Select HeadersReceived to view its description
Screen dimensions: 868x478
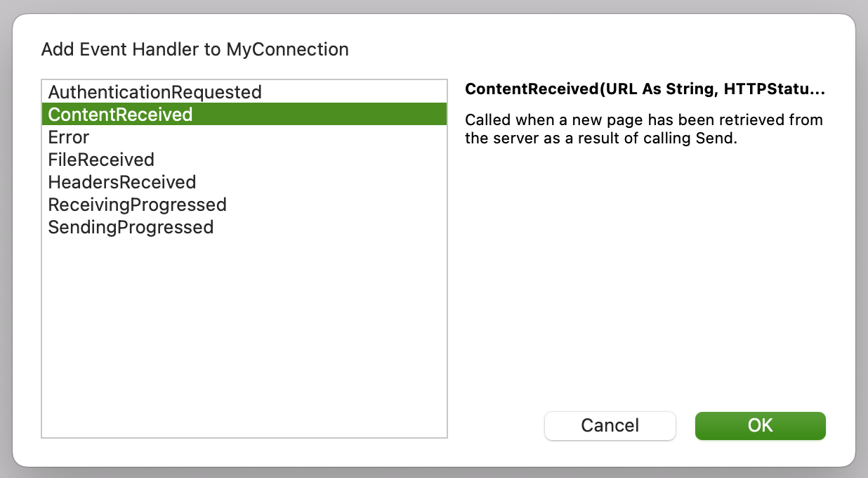[x=121, y=182]
